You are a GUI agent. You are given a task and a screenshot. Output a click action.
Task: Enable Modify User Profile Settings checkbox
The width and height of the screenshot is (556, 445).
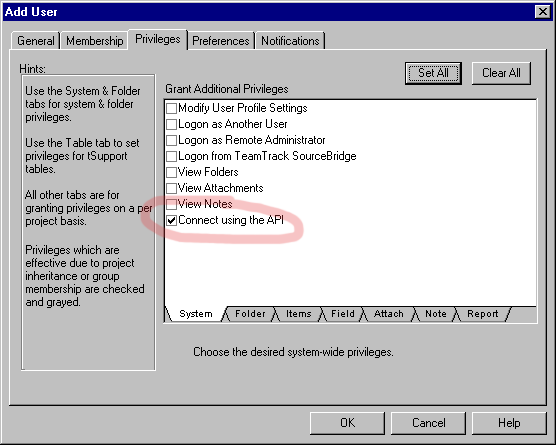172,108
